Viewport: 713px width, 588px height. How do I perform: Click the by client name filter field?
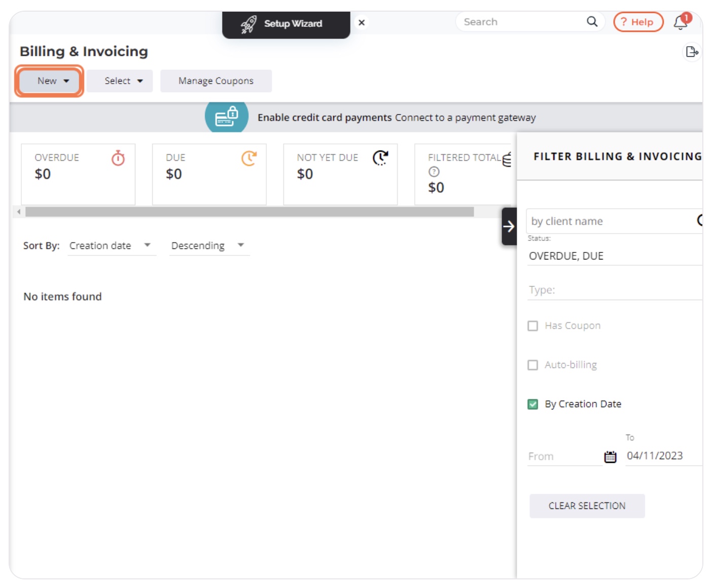click(x=614, y=222)
